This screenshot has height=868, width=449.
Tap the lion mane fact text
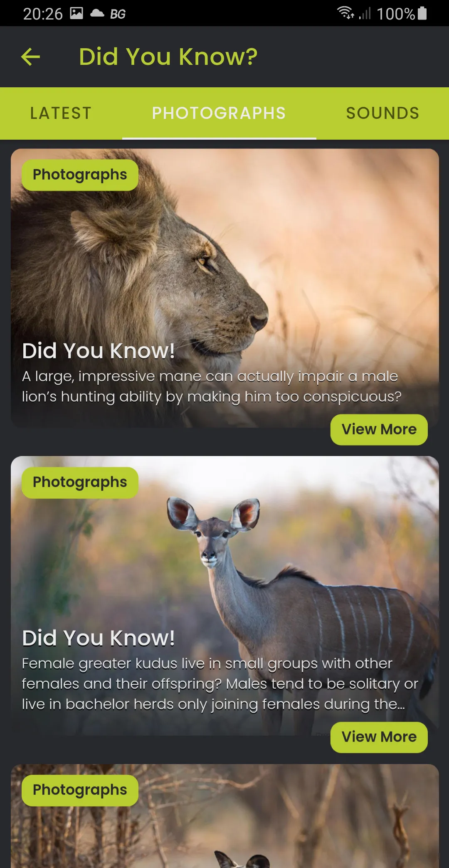(212, 386)
